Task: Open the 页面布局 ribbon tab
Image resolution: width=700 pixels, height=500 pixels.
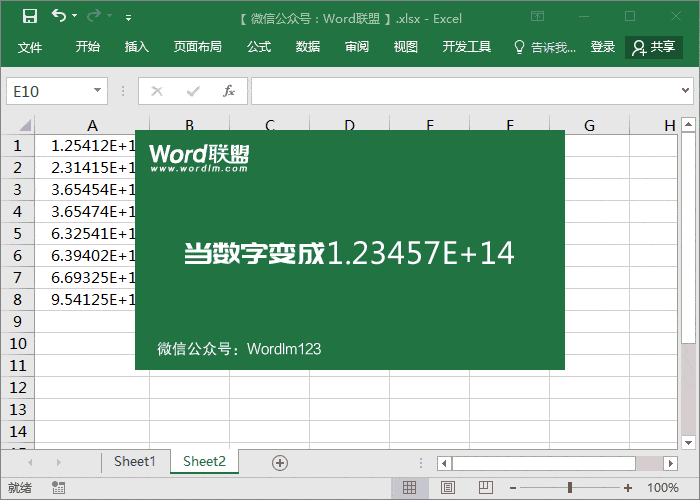Action: [x=198, y=46]
